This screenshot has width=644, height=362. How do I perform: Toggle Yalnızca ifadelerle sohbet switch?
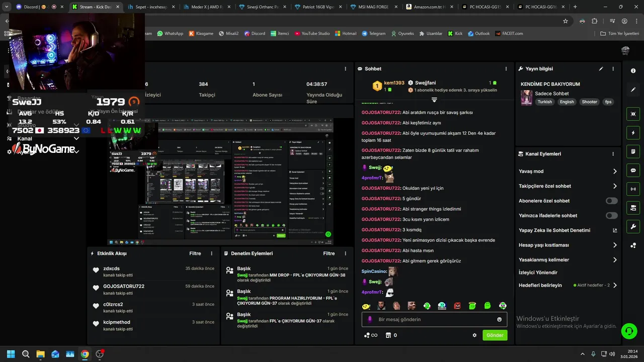tap(611, 215)
